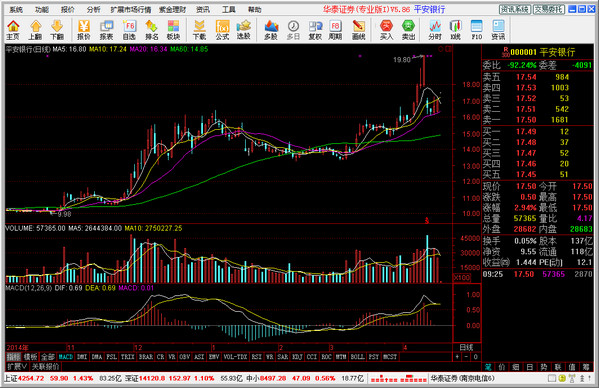Screen dimensions: 599x388
Task: Click the 交易委托 button
Action: (549, 9)
